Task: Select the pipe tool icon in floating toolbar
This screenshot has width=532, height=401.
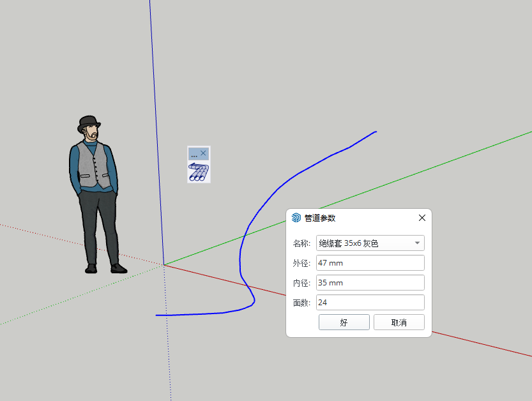Action: [x=199, y=172]
